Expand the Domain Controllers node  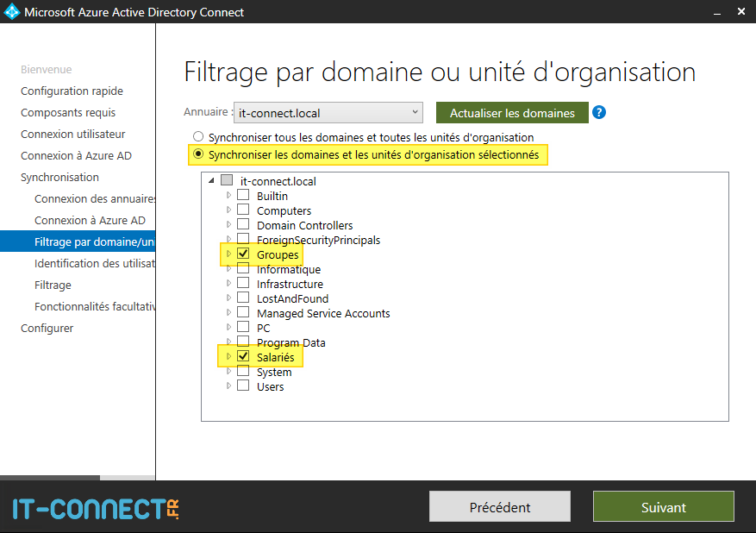(229, 225)
